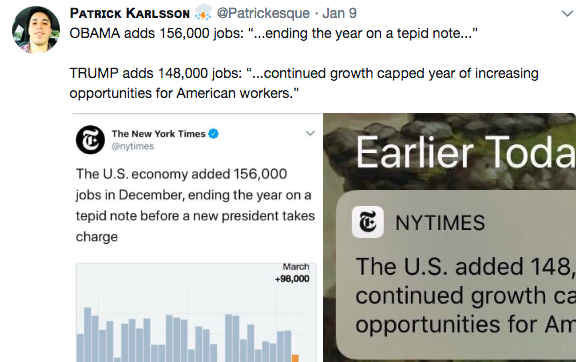584x362 pixels.
Task: Click The New York Times account name
Action: (x=158, y=134)
